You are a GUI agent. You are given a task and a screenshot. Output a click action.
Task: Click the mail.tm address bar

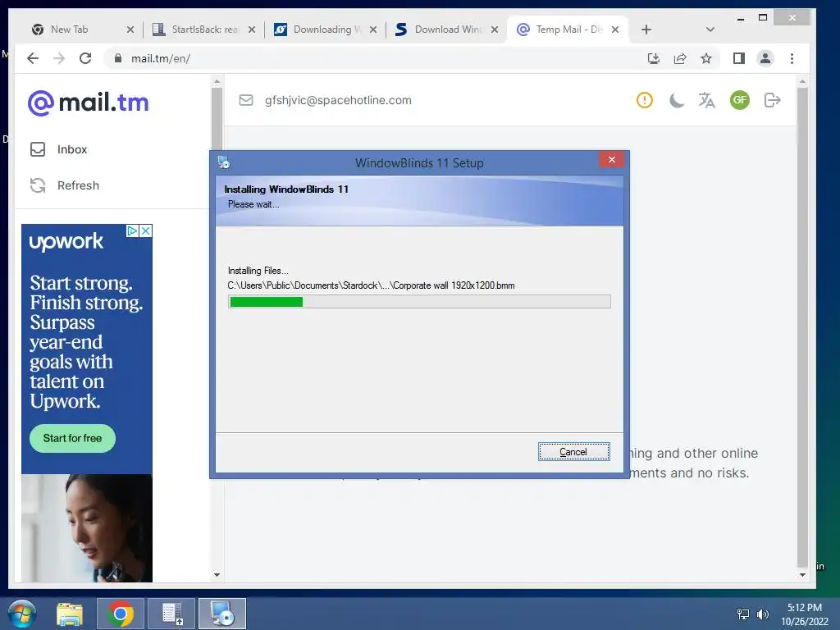click(375, 58)
